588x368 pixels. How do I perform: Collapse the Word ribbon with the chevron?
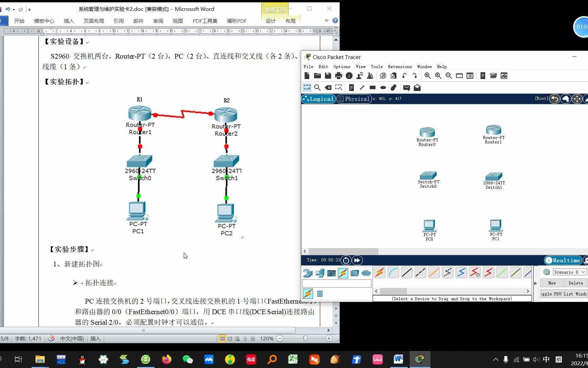tap(326, 21)
